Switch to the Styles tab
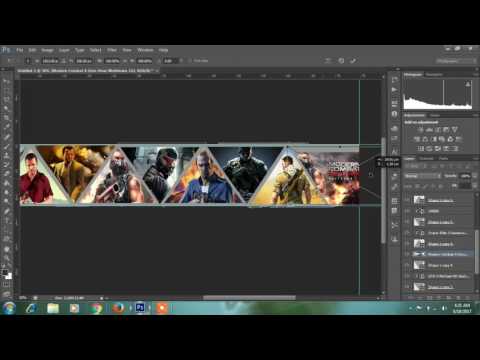This screenshot has width=480, height=360. click(435, 115)
